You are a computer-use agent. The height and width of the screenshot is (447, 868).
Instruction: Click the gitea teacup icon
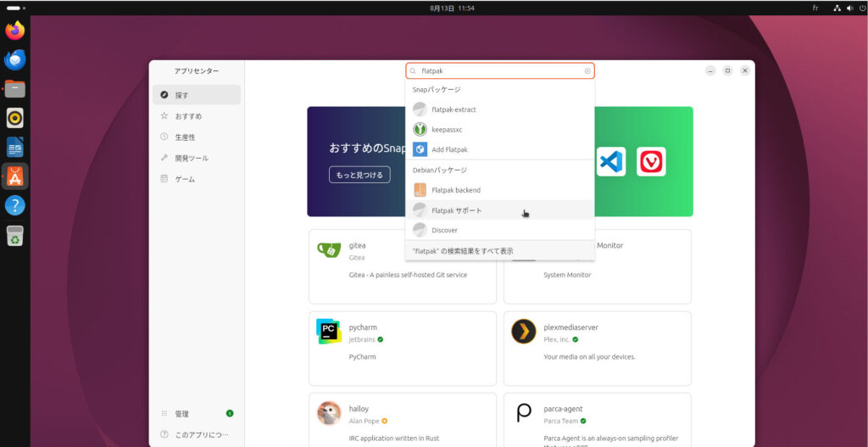pyautogui.click(x=329, y=250)
